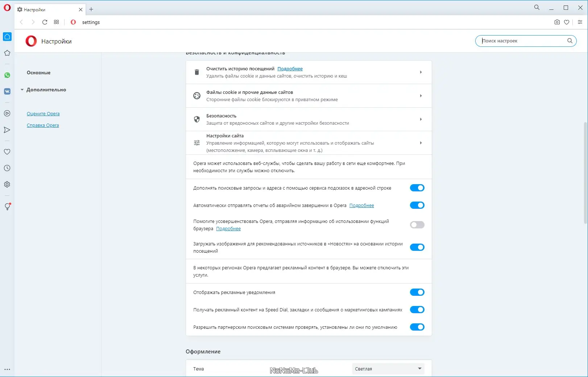
Task: Expand Файлы cookie и прочие данные сайтов arrow
Action: pos(421,96)
